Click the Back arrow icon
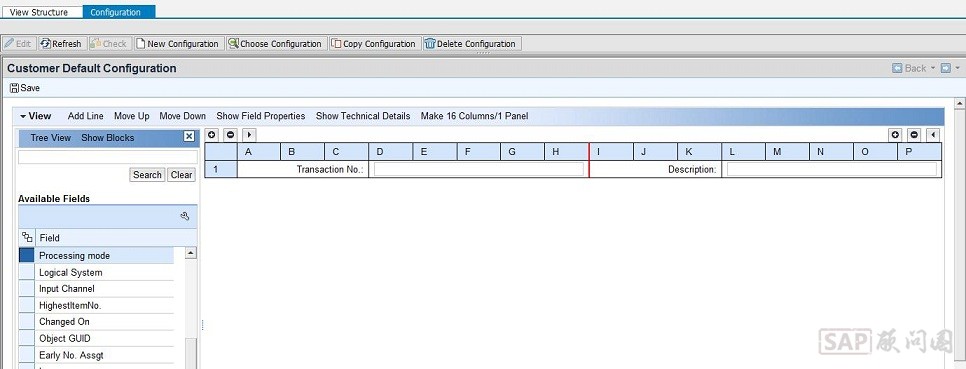The image size is (966, 369). tap(898, 68)
